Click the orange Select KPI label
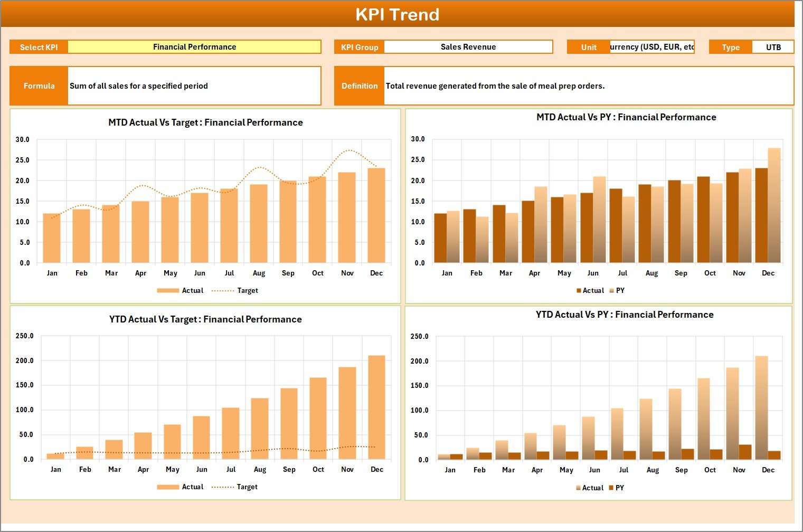This screenshot has height=532, width=803. (38, 47)
